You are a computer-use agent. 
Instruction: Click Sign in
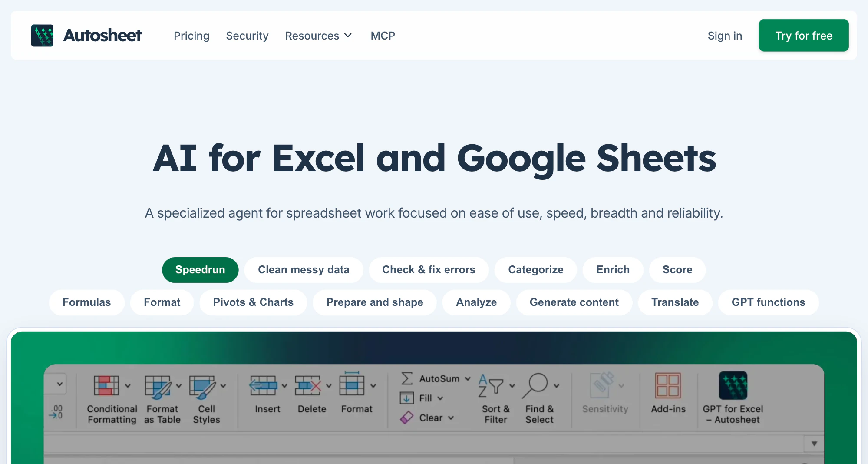(725, 36)
